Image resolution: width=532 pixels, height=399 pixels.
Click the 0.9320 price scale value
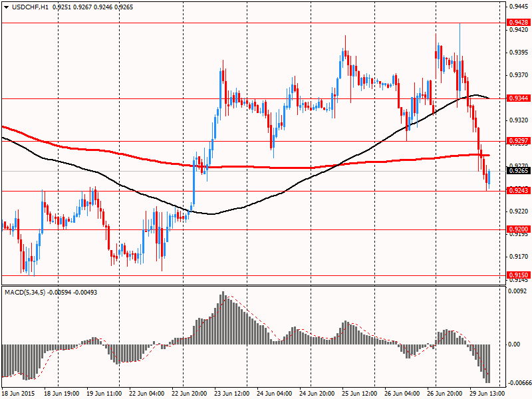(519, 120)
